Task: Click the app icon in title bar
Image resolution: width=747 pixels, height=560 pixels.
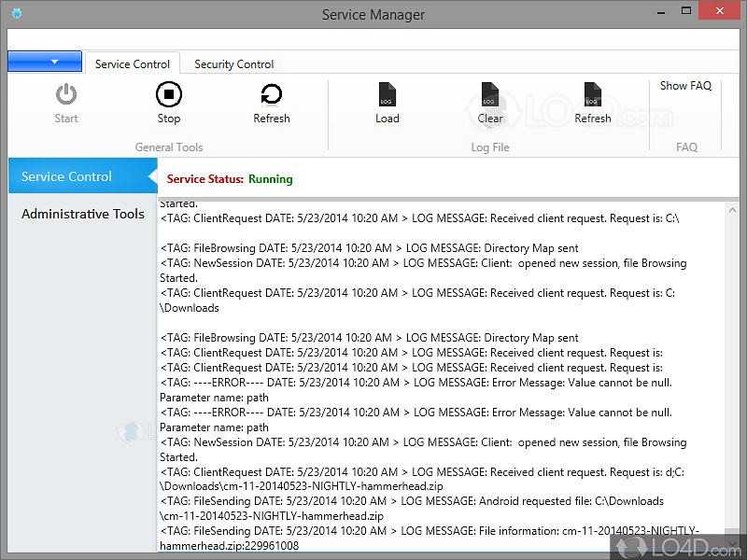Action: [16, 14]
